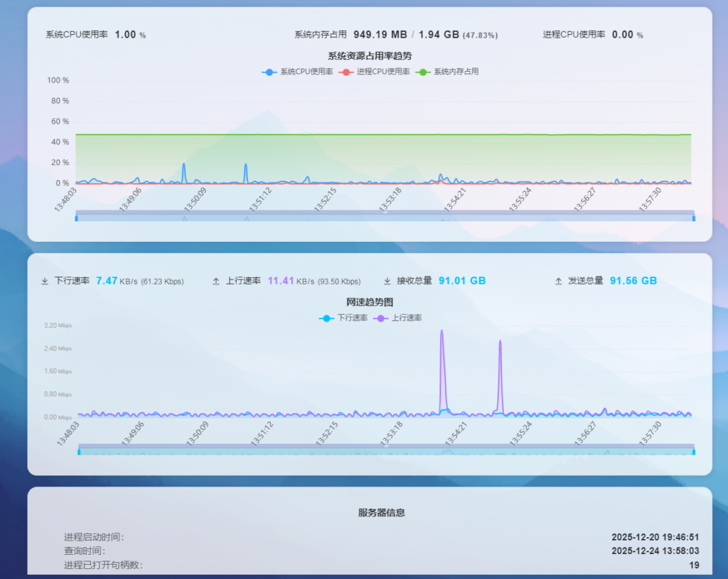728x579 pixels.
Task: Click right handle of network chart zoom slider
Action: point(694,451)
